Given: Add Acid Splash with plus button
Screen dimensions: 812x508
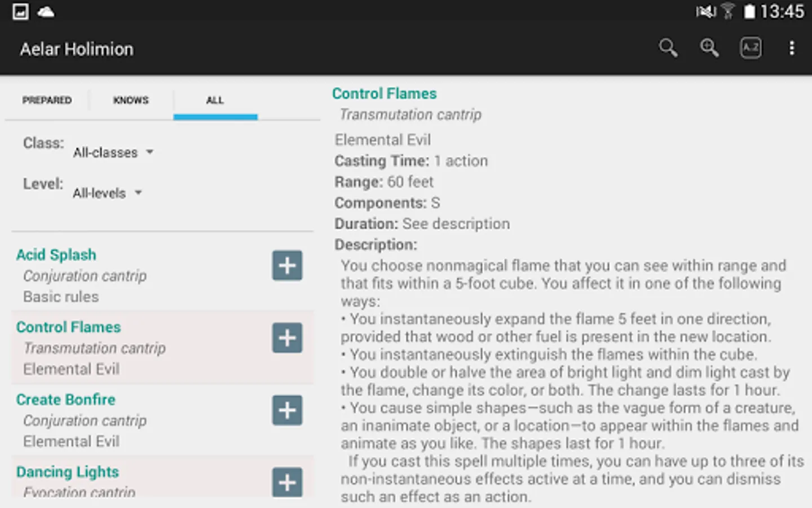Looking at the screenshot, I should click(287, 265).
